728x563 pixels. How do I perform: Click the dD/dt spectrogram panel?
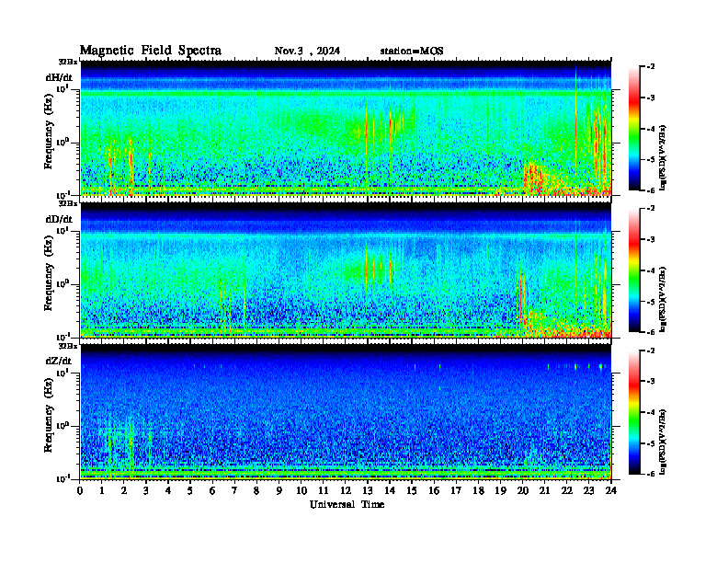(346, 270)
